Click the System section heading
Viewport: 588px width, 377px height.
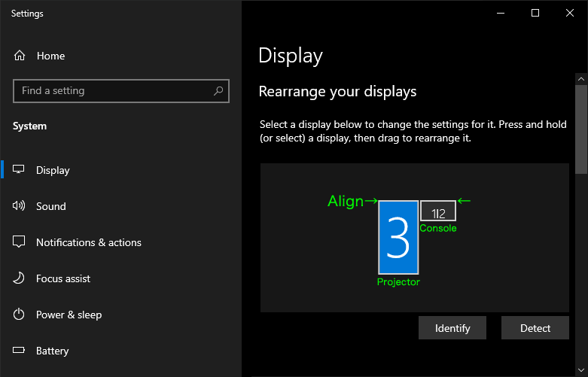29,126
